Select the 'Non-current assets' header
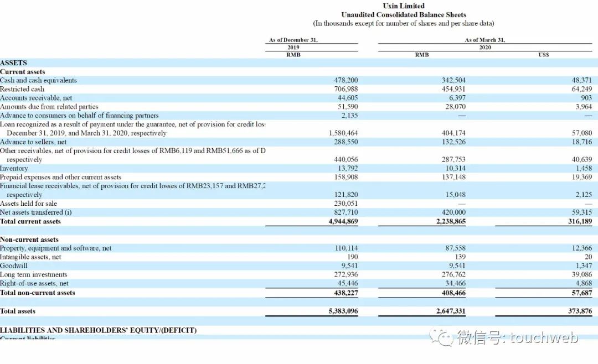This screenshot has width=598, height=364. click(29, 240)
